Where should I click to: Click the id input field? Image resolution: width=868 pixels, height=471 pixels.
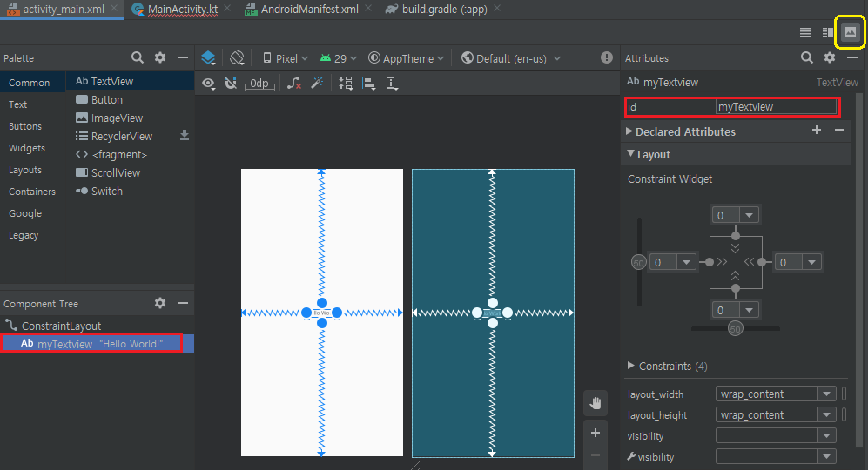776,107
